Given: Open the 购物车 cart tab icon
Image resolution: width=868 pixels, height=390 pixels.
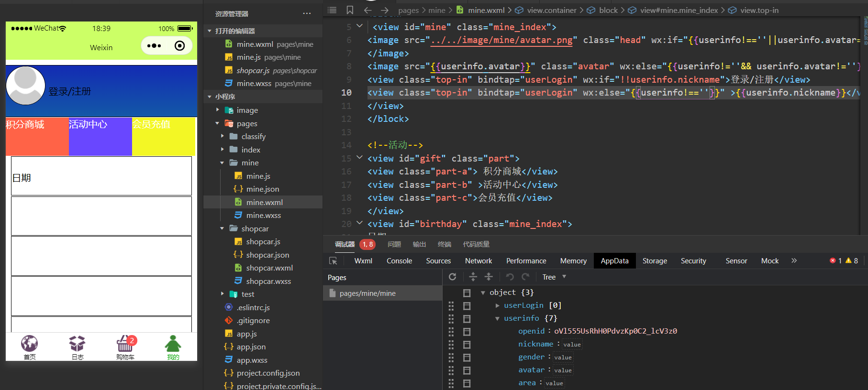Looking at the screenshot, I should pyautogui.click(x=125, y=344).
